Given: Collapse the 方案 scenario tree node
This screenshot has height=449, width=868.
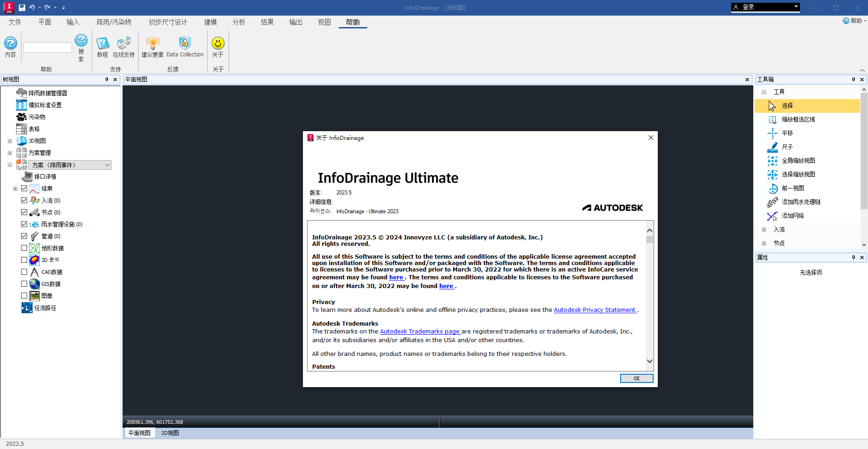Looking at the screenshot, I should click(10, 165).
